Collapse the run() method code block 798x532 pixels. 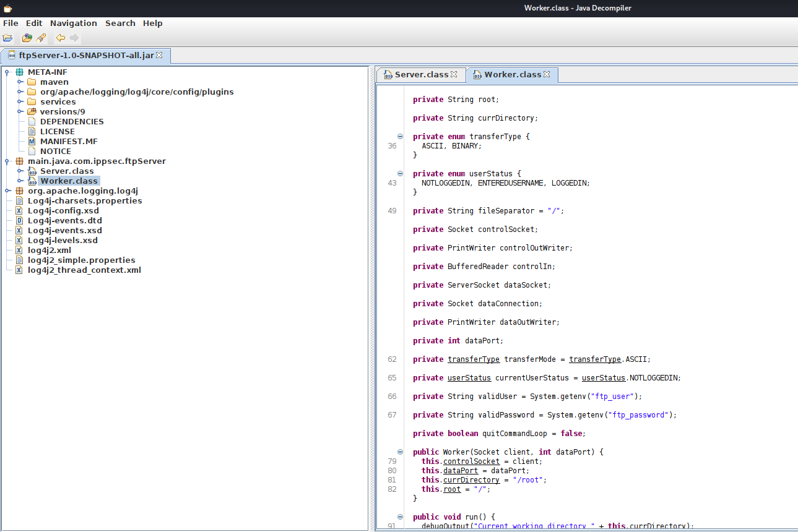click(400, 517)
